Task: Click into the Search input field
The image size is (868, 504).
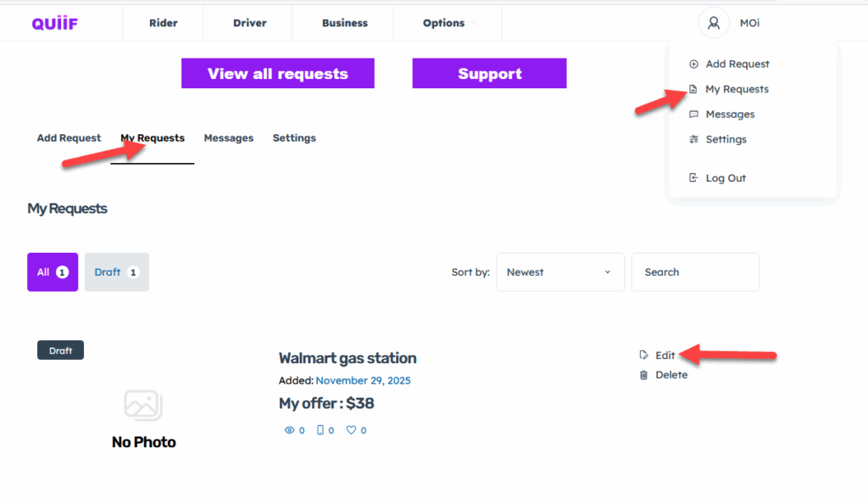Action: pos(694,272)
